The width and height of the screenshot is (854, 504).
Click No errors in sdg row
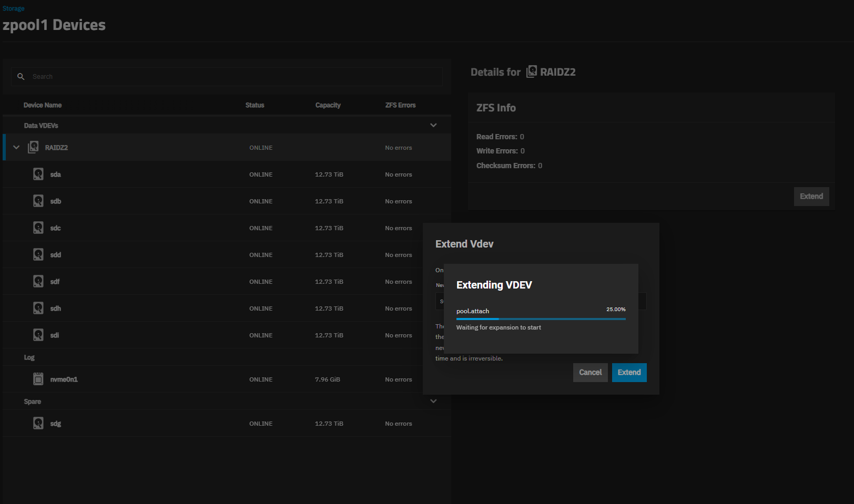click(399, 424)
